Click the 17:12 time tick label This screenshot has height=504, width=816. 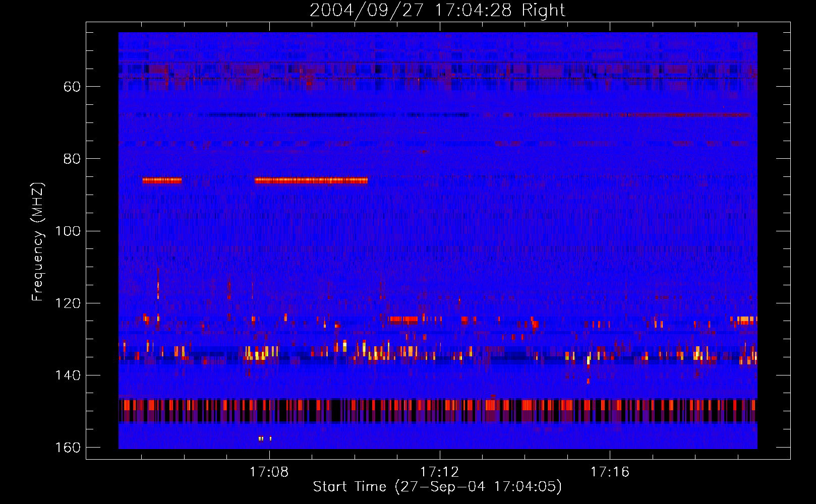pyautogui.click(x=440, y=472)
